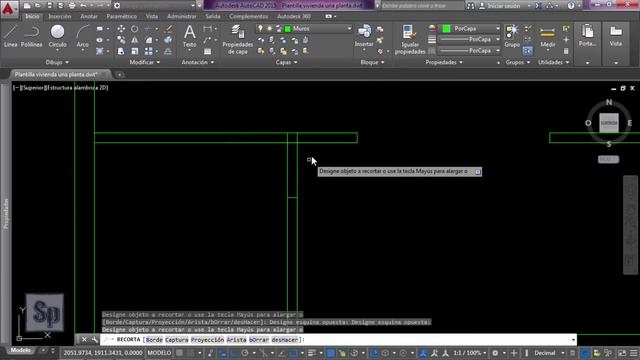Expand the Modificar panel
640x360 pixels.
[144, 62]
